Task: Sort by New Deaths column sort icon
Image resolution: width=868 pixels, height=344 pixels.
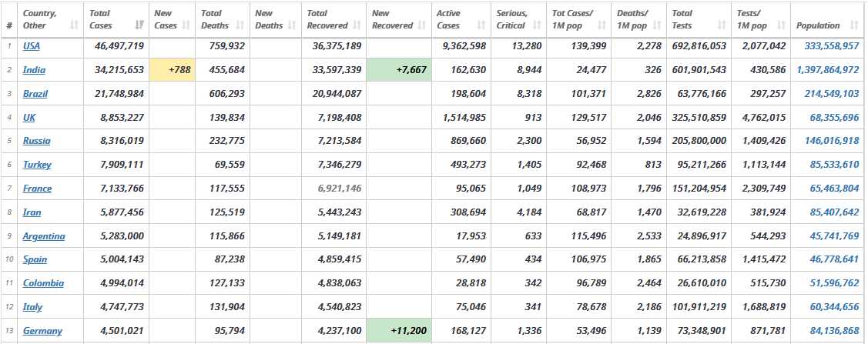Action: pos(293,25)
